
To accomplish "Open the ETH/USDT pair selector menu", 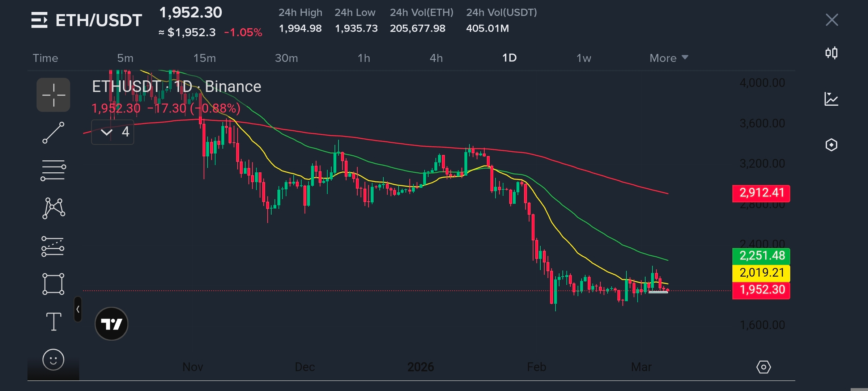I will tap(39, 20).
